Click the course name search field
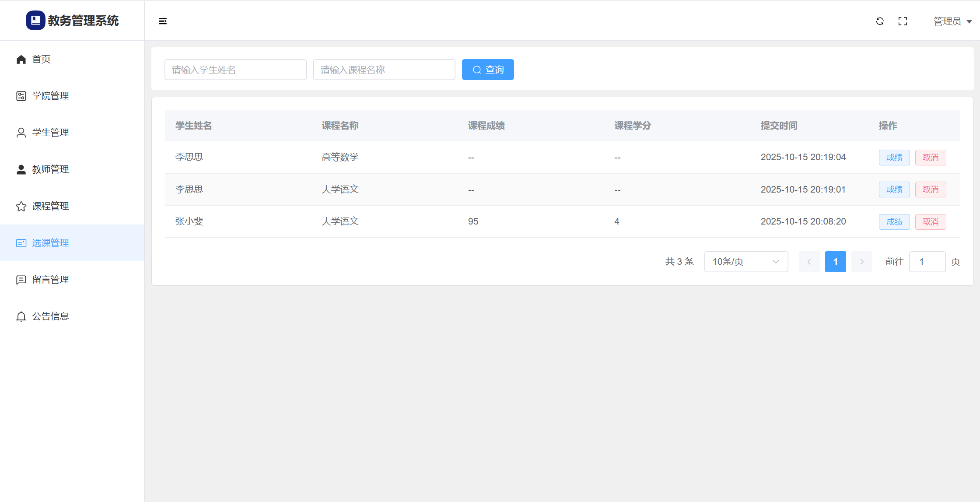The height and width of the screenshot is (502, 980). click(x=384, y=70)
